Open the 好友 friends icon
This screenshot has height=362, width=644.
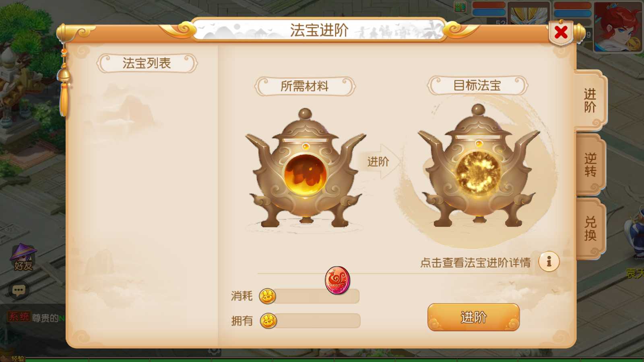23,257
